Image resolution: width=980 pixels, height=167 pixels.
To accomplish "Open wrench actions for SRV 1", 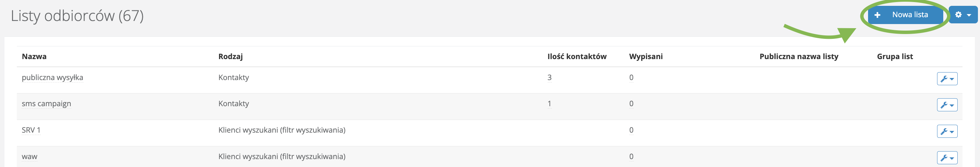I will tap(947, 131).
